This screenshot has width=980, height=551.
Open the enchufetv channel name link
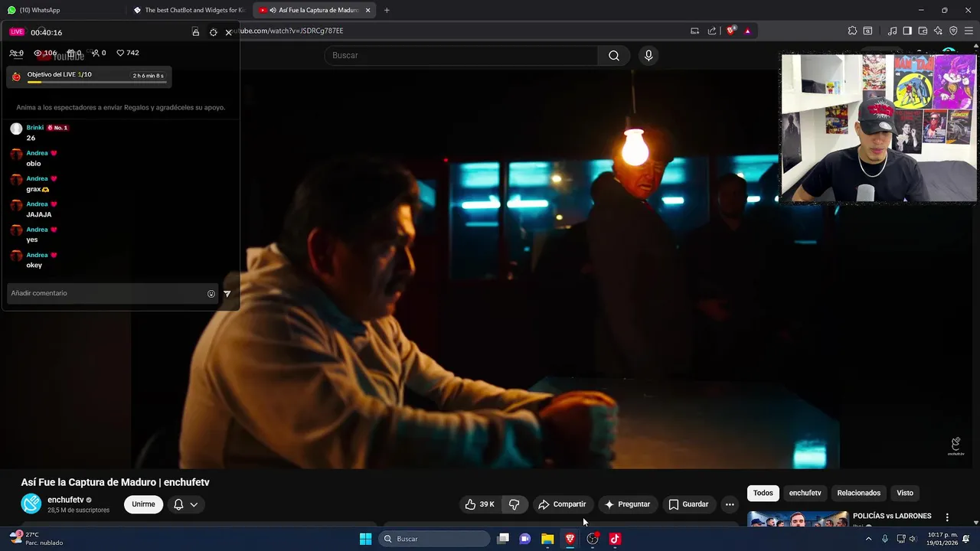coord(66,500)
